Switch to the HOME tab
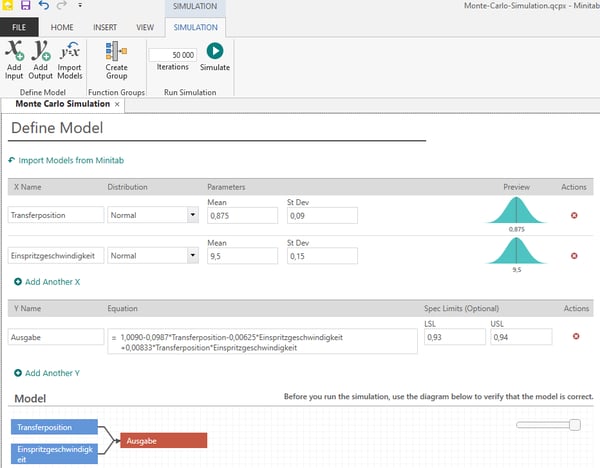The image size is (600, 468). tap(62, 27)
